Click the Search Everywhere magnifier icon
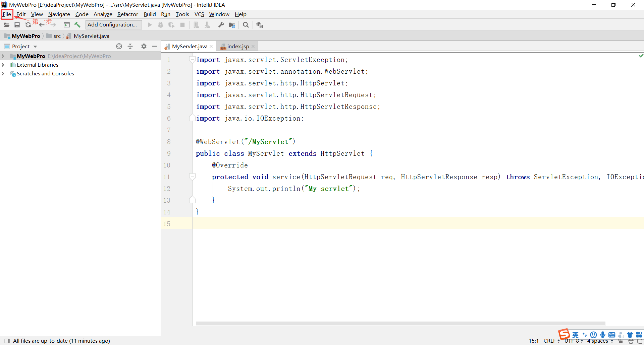Image resolution: width=644 pixels, height=345 pixels. pyautogui.click(x=246, y=25)
